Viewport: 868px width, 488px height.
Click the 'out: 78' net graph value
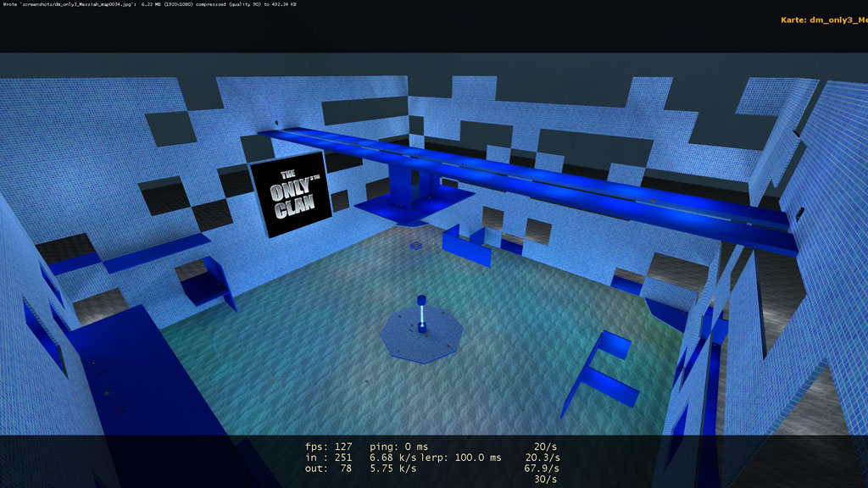tap(329, 469)
